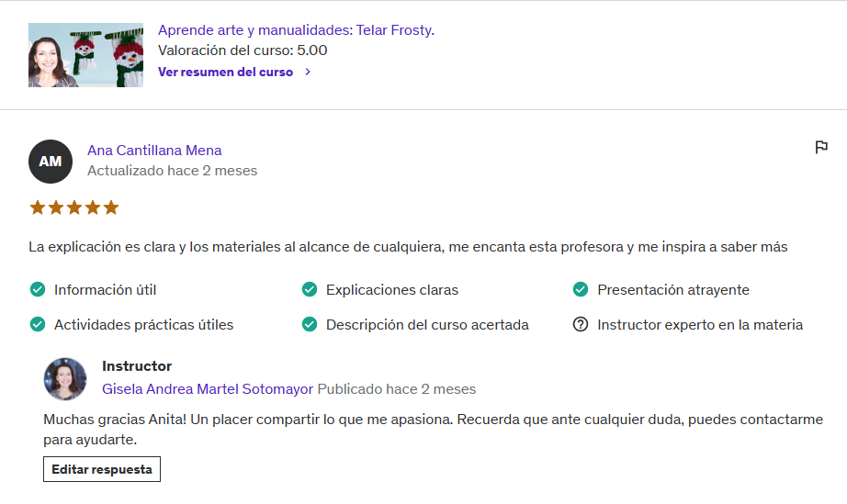Click the instructor's profile photo
Viewport: 847px width, 504px height.
pos(65,379)
